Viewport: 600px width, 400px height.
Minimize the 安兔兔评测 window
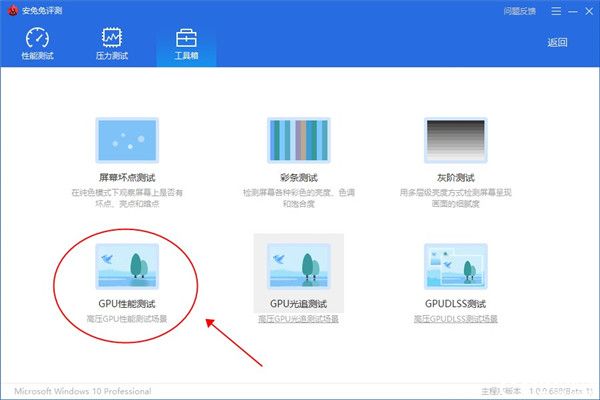click(x=573, y=11)
